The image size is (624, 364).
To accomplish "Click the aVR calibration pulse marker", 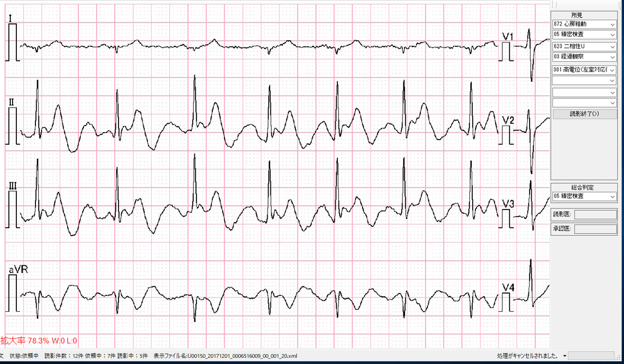I will click(13, 292).
